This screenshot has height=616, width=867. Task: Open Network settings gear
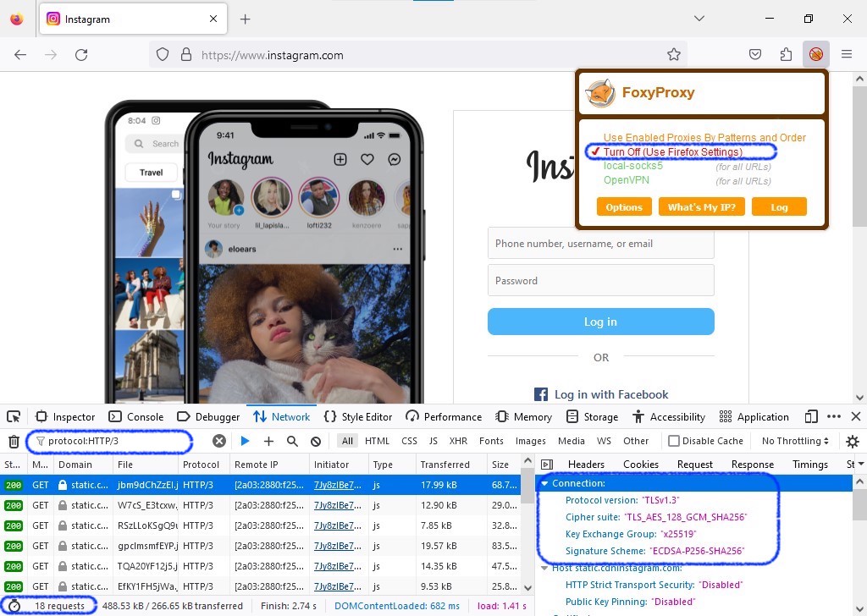click(853, 442)
